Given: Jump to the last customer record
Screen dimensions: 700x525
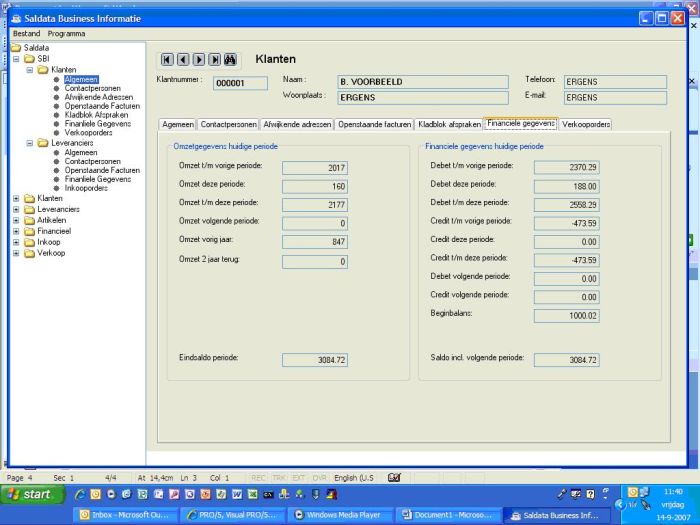Looking at the screenshot, I should (214, 59).
